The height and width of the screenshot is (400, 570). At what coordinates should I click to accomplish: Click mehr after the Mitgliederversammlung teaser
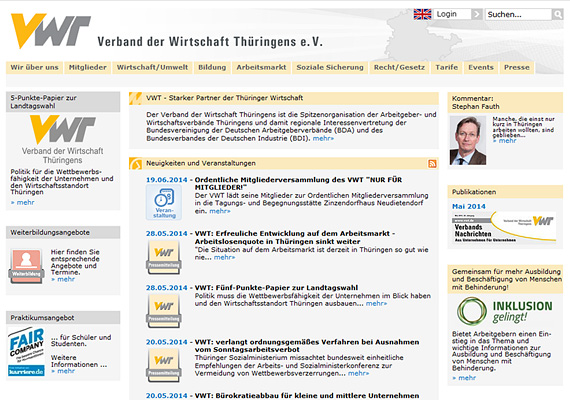click(220, 211)
